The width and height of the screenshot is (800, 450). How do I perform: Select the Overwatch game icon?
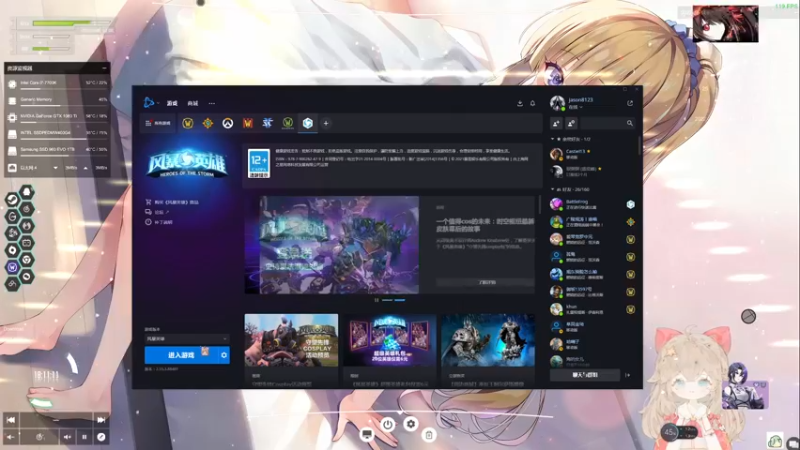pos(228,123)
